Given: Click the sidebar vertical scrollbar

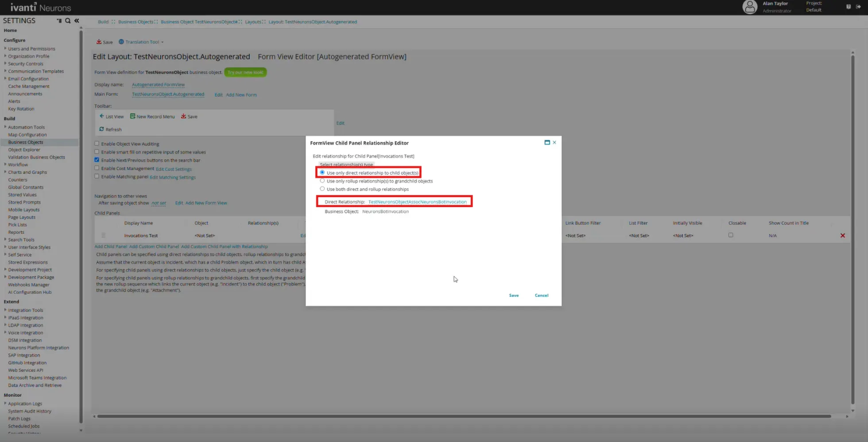Looking at the screenshot, I should [81, 226].
